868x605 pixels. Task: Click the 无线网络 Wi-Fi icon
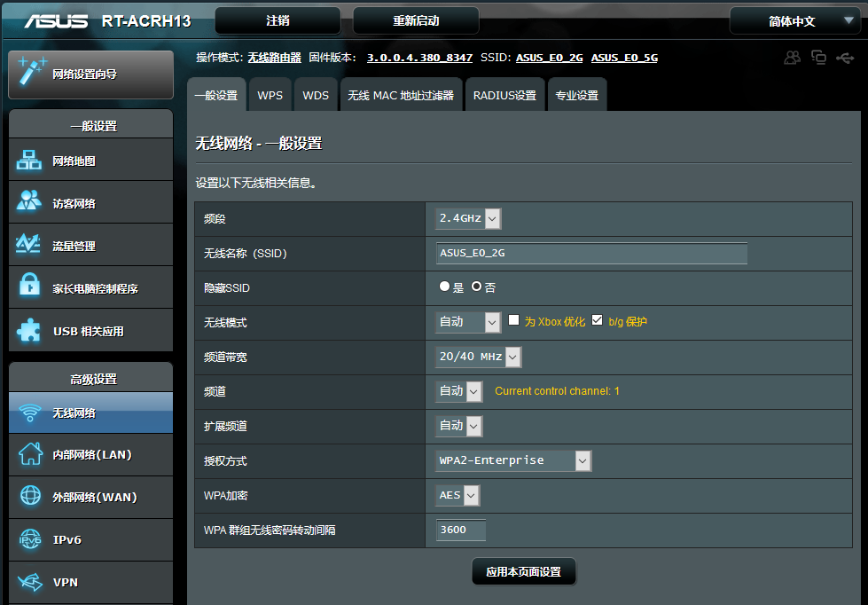click(29, 412)
